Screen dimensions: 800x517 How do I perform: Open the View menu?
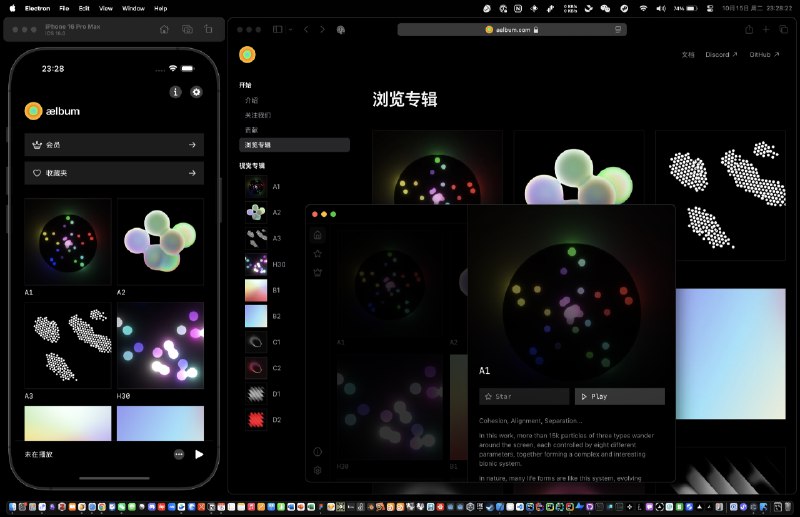(106, 8)
